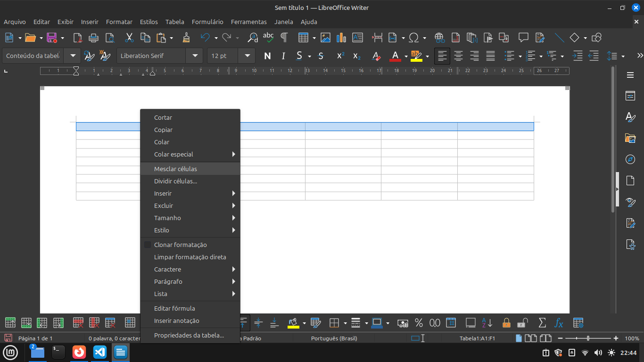The width and height of the screenshot is (644, 362).
Task: Click the Insert Page Break icon
Action: pos(377,38)
